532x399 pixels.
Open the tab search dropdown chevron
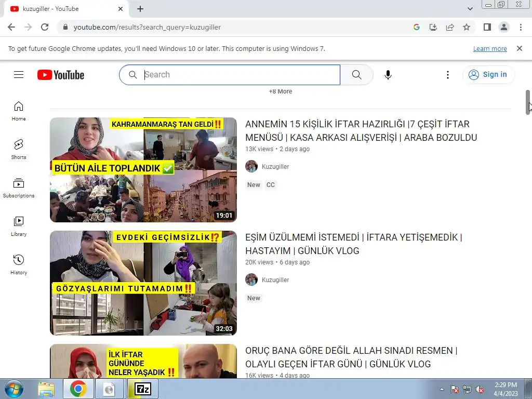click(x=470, y=9)
